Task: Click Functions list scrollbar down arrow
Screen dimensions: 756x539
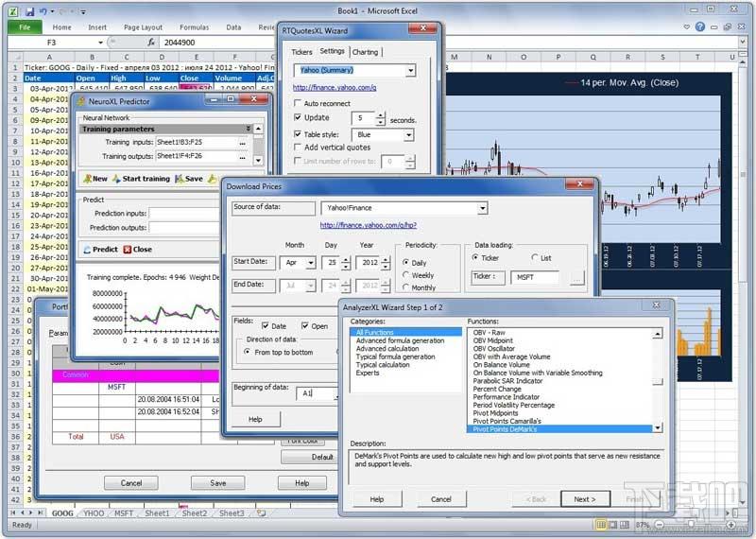Action: point(658,428)
